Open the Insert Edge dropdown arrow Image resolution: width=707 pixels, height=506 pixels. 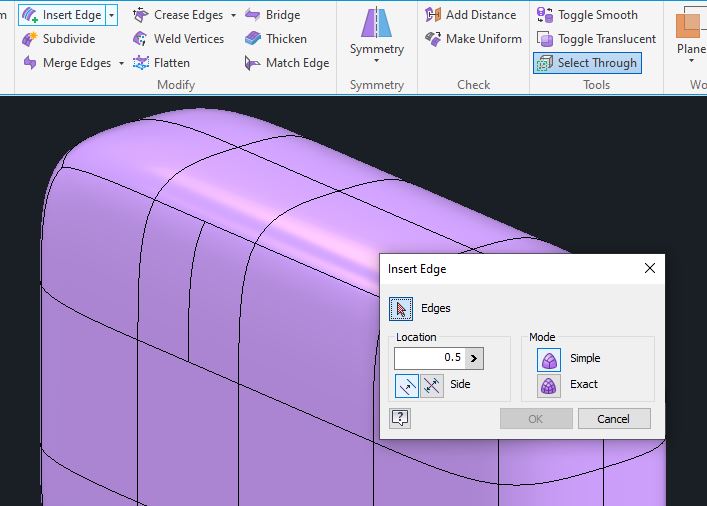(x=111, y=15)
